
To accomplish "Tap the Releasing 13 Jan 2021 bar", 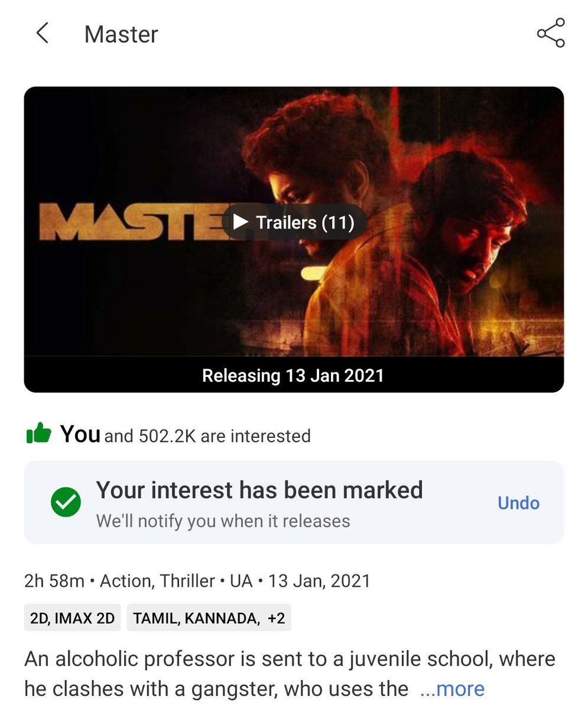I will click(x=294, y=375).
